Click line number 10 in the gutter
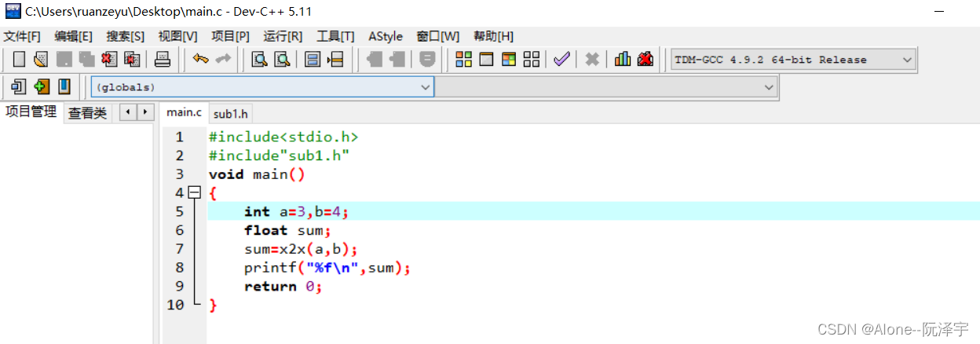This screenshot has width=980, height=344. click(175, 305)
